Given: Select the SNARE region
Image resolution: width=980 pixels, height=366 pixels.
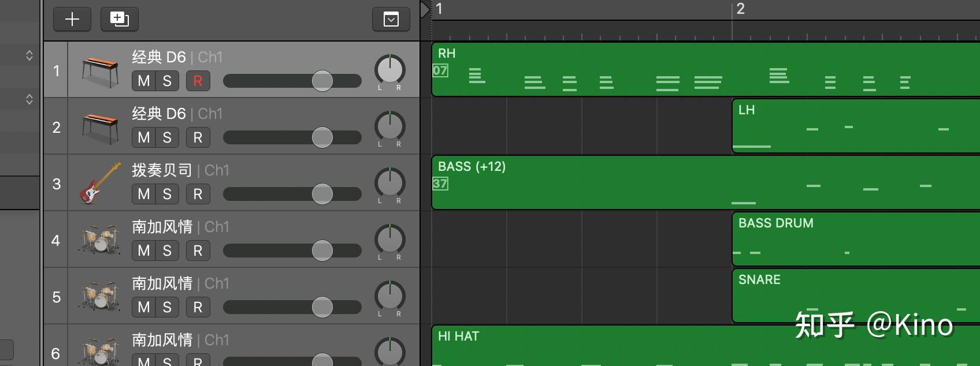Looking at the screenshot, I should [x=856, y=296].
